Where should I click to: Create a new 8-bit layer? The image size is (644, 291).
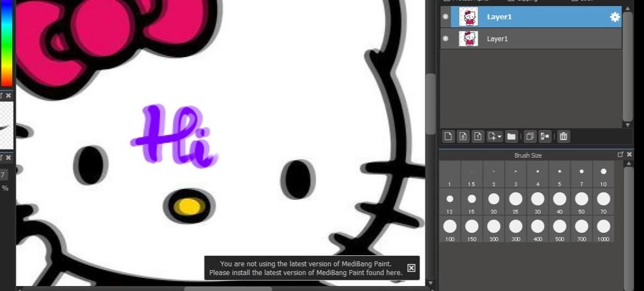pos(463,136)
